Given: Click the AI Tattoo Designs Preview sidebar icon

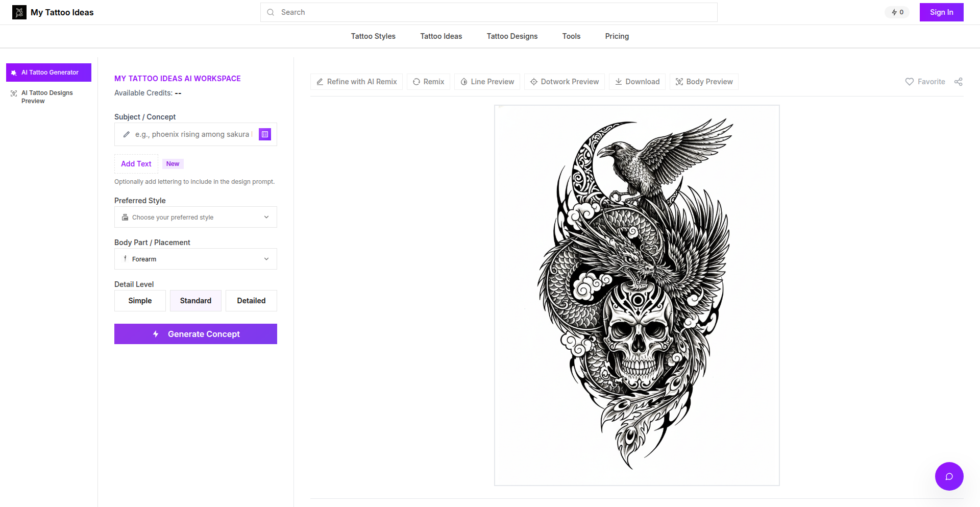Looking at the screenshot, I should coord(14,93).
